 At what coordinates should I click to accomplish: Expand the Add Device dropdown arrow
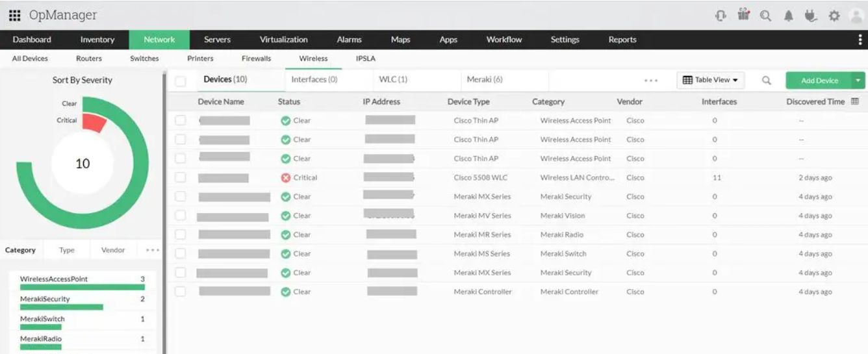click(859, 81)
